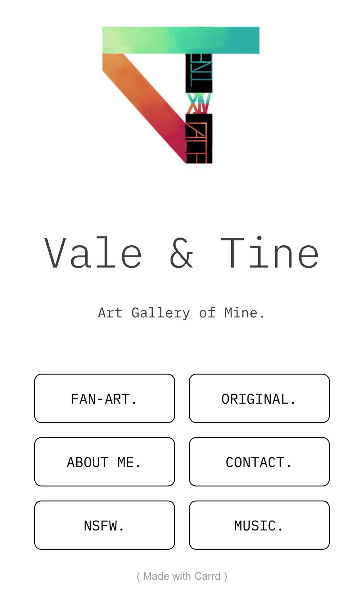The width and height of the screenshot is (364, 602).
Task: Click the ampersand in the page title
Action: tap(182, 253)
